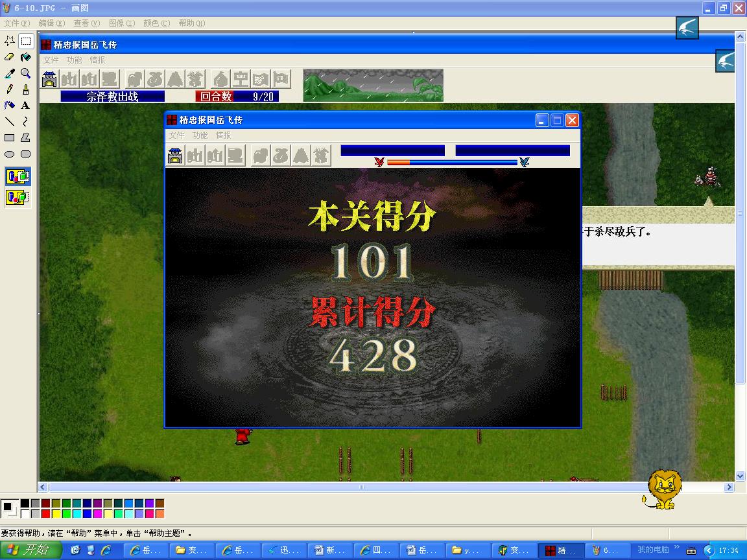Choose the Eraser tool
This screenshot has height=560, width=747.
pyautogui.click(x=10, y=58)
